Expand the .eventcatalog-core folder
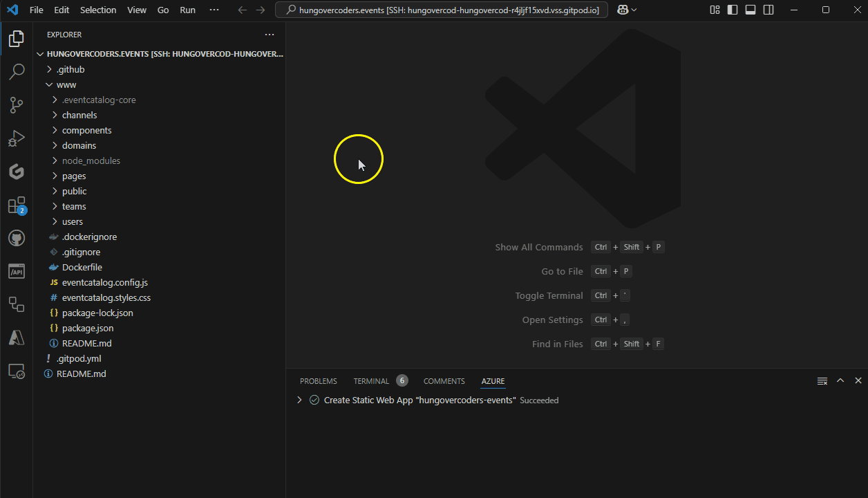The image size is (868, 498). pyautogui.click(x=55, y=100)
